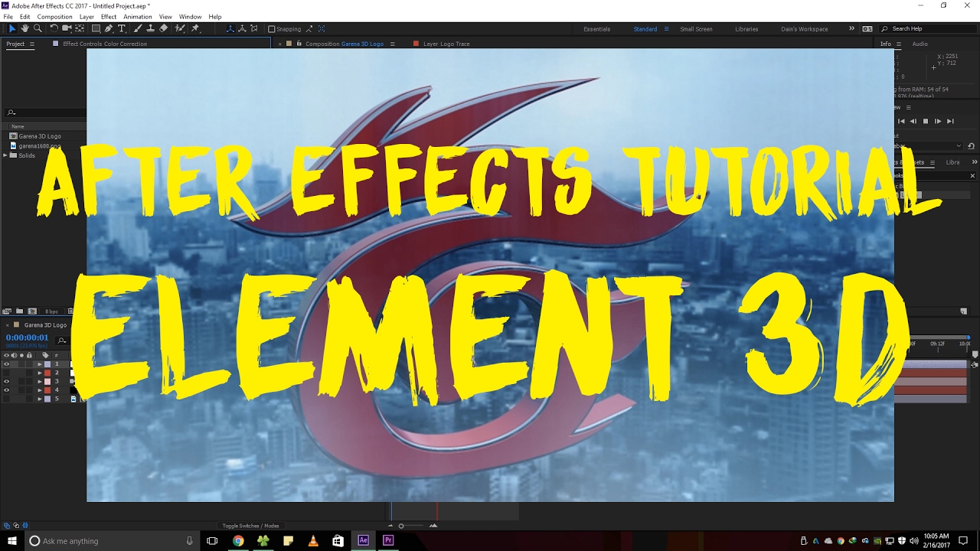Select the Brush tool
Screen dimensions: 980x551
[x=137, y=28]
